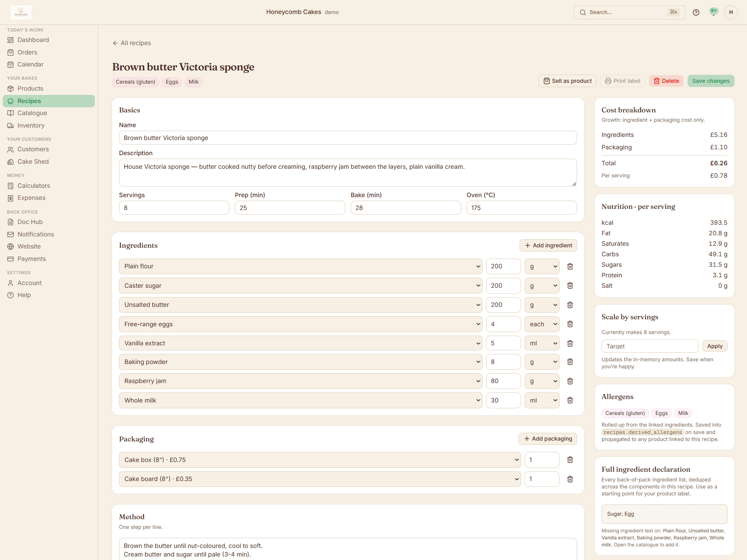Click Print label button
747x560 pixels.
(623, 81)
